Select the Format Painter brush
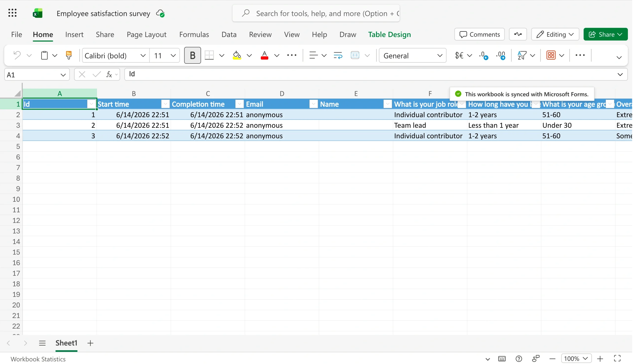The height and width of the screenshot is (364, 633). tap(68, 55)
